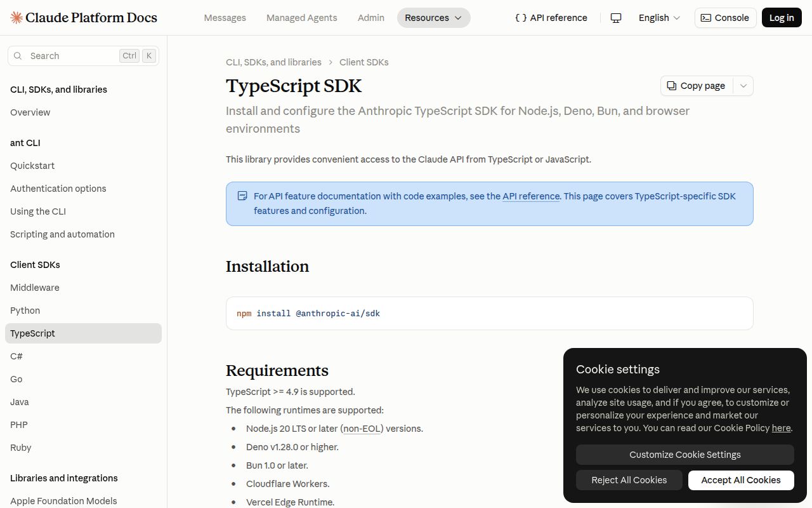Open the English language selector
812x508 pixels.
pos(659,18)
